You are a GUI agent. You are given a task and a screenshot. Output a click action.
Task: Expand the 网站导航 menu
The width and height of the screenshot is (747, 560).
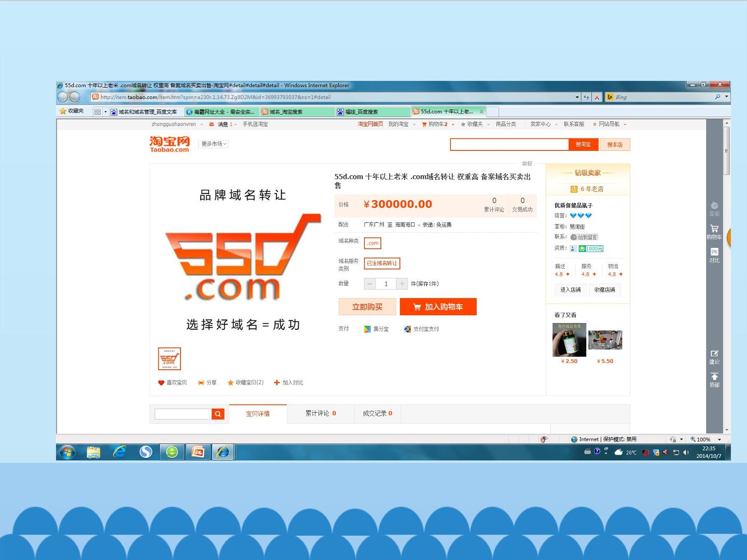[x=610, y=124]
